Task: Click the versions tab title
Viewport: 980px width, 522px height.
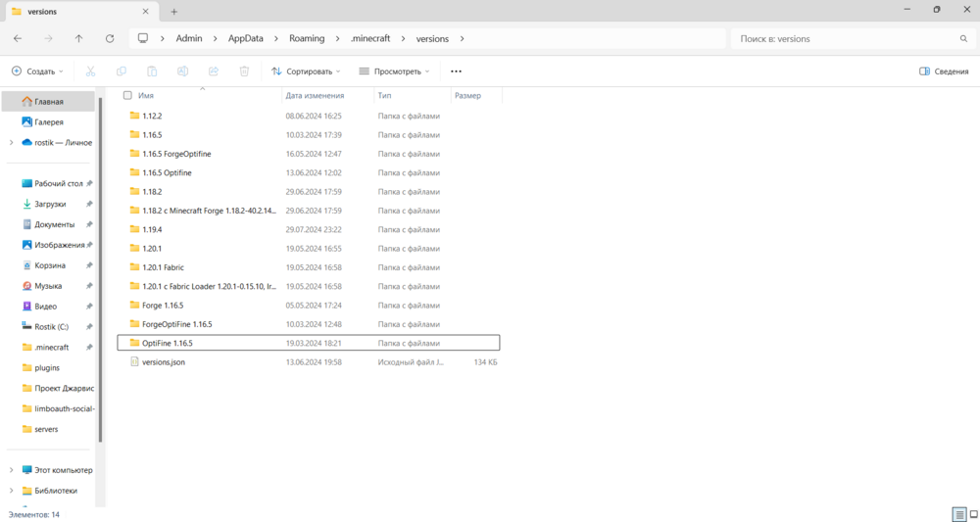Action: click(x=42, y=11)
